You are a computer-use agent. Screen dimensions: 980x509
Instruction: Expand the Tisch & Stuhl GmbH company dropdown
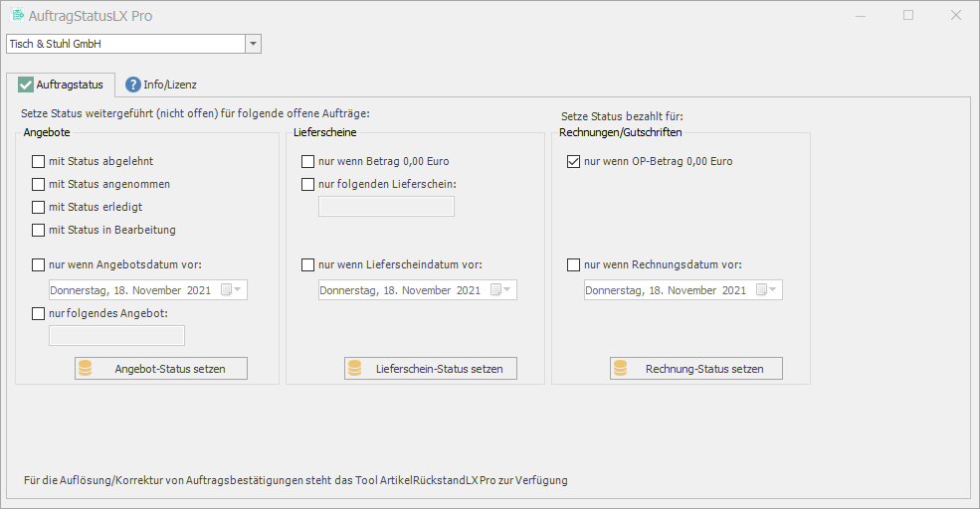(x=253, y=44)
